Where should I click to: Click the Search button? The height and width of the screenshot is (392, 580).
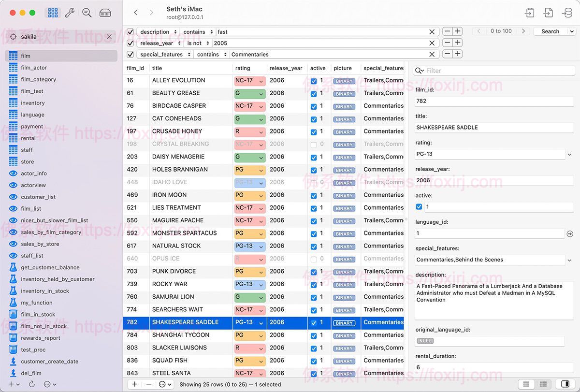[550, 31]
